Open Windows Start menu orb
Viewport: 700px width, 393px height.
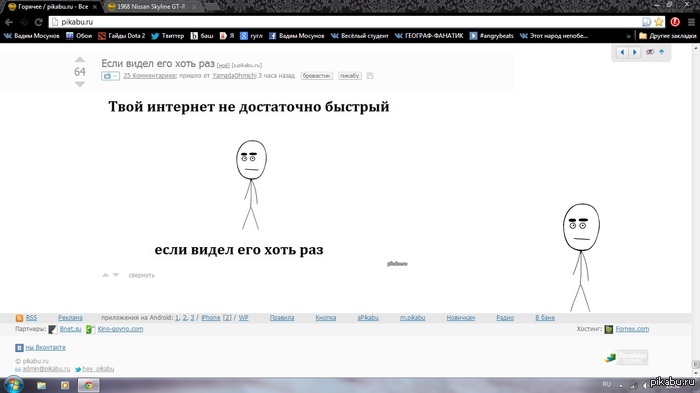pos(13,385)
